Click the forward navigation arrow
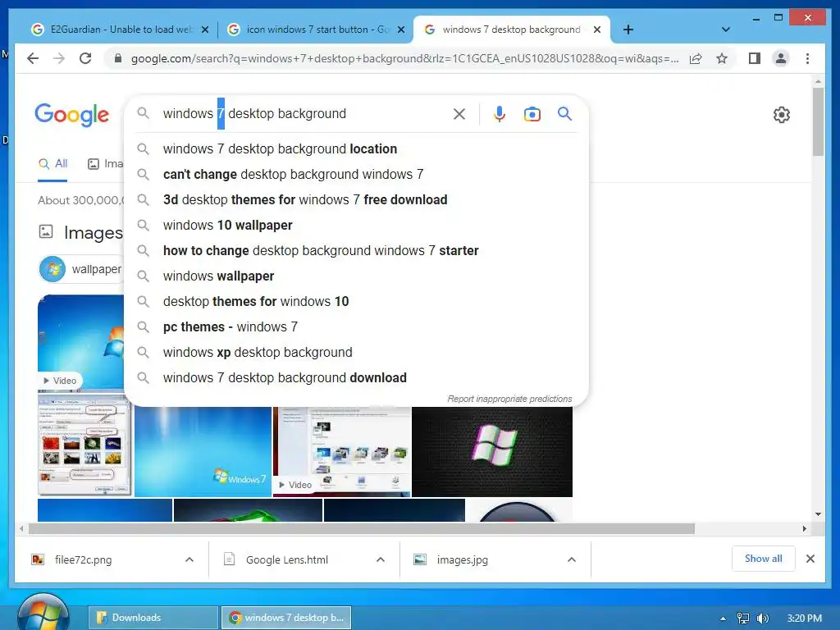 coord(59,58)
